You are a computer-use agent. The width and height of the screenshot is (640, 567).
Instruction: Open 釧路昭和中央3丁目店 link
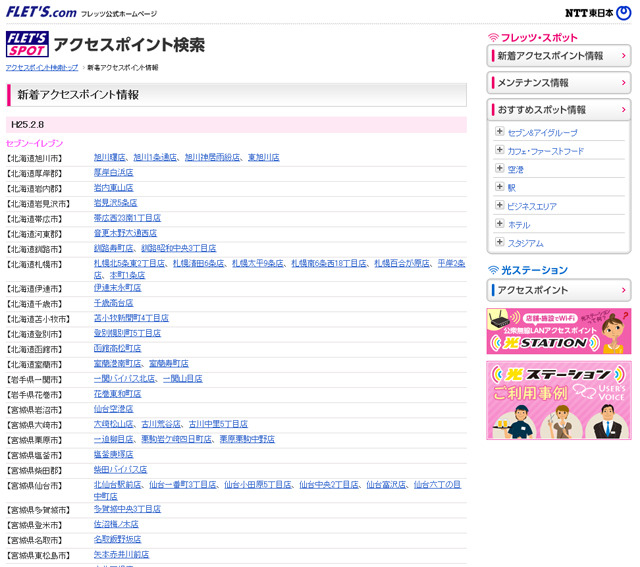179,248
